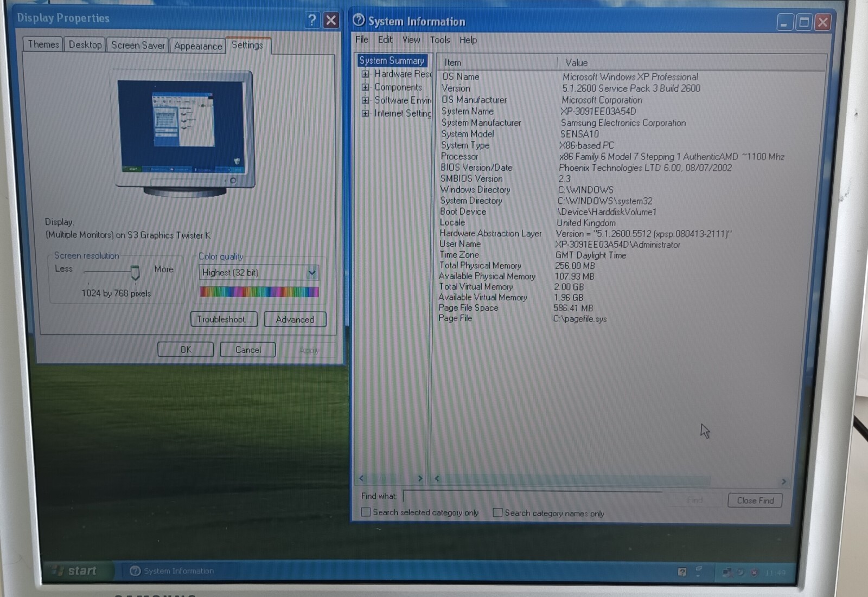Click left arrow of tree pane scrollbar
868x597 pixels.
point(362,478)
